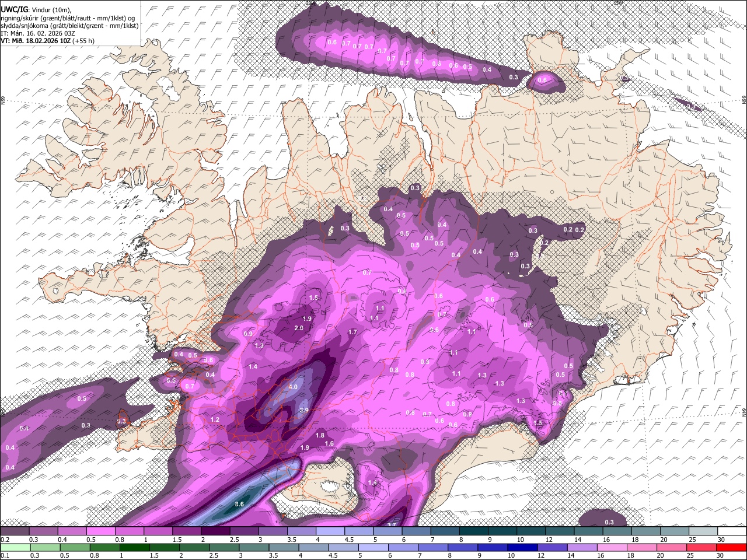The image size is (747, 560).
Task: Click the 4.0 precipitation value label
Action: coord(293,387)
